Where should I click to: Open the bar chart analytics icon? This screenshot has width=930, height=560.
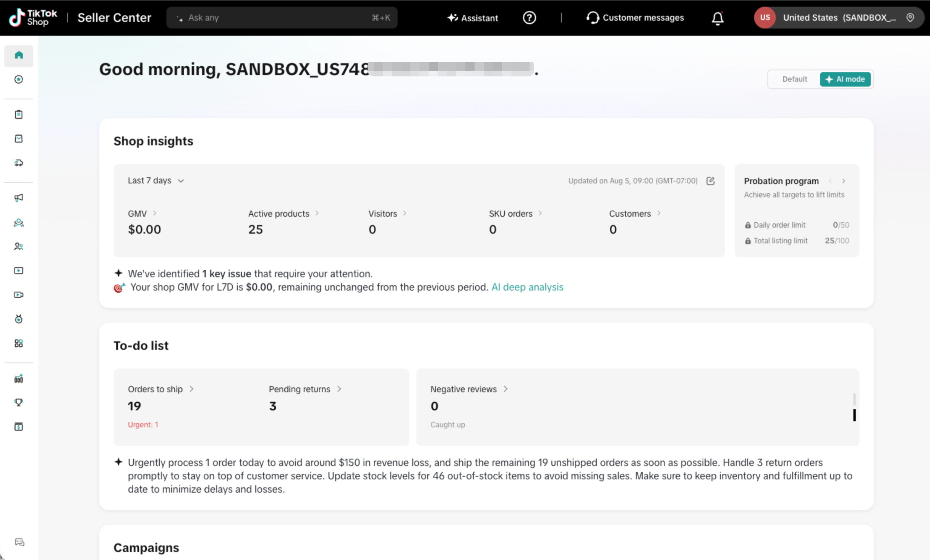click(19, 379)
